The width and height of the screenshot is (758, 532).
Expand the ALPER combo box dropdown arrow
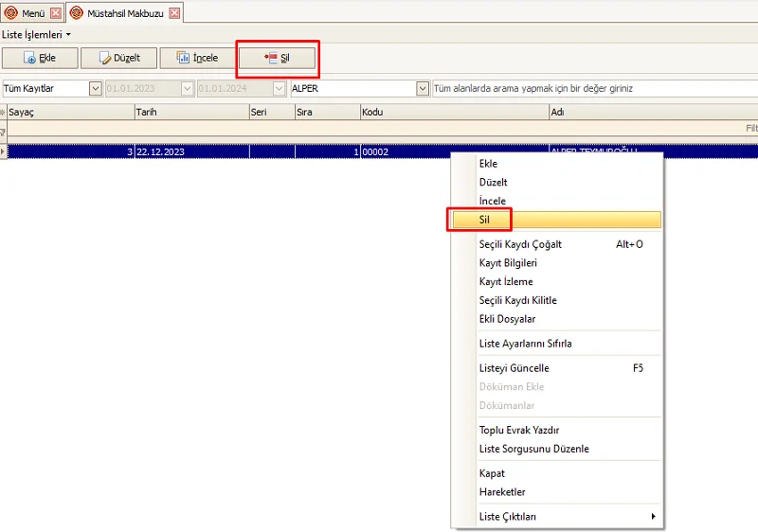(x=423, y=88)
